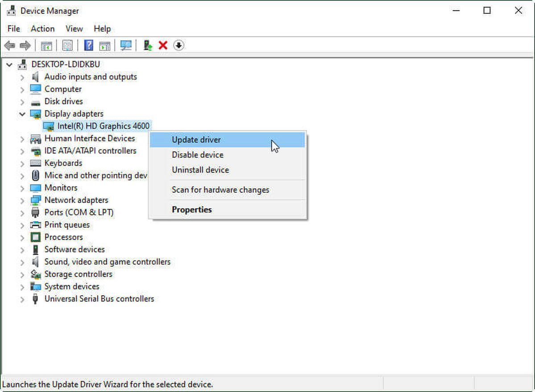Screen dimensions: 535x392
Task: Click the Intel(R) HD Graphics 4600 adapter icon
Action: coord(49,126)
